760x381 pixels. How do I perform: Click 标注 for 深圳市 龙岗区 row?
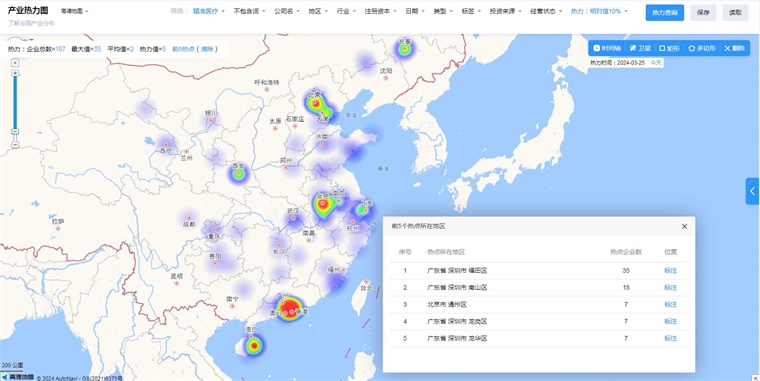[x=670, y=321]
